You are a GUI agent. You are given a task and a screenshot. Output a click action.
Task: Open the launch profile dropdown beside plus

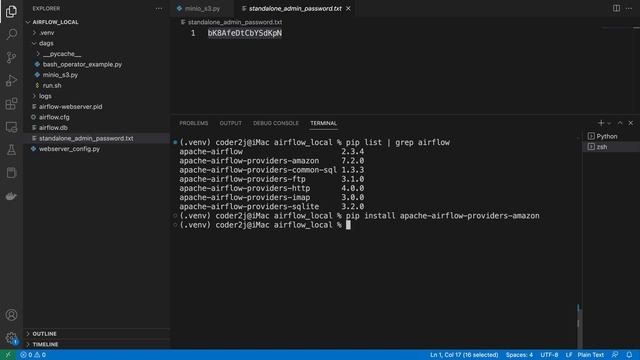pos(609,123)
